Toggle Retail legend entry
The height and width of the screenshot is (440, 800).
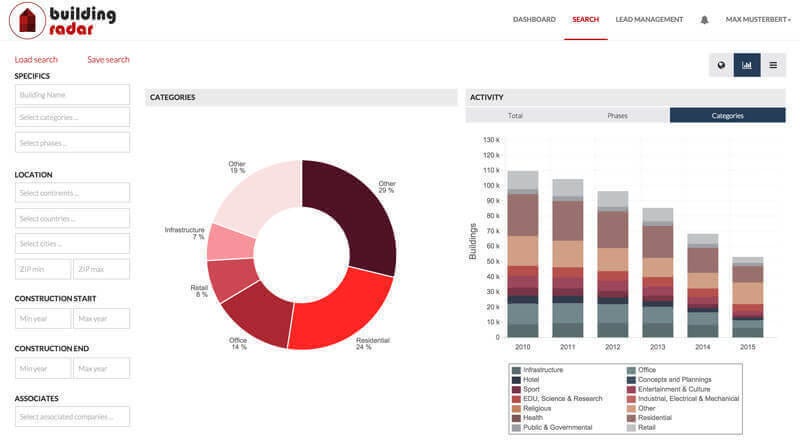[x=641, y=427]
